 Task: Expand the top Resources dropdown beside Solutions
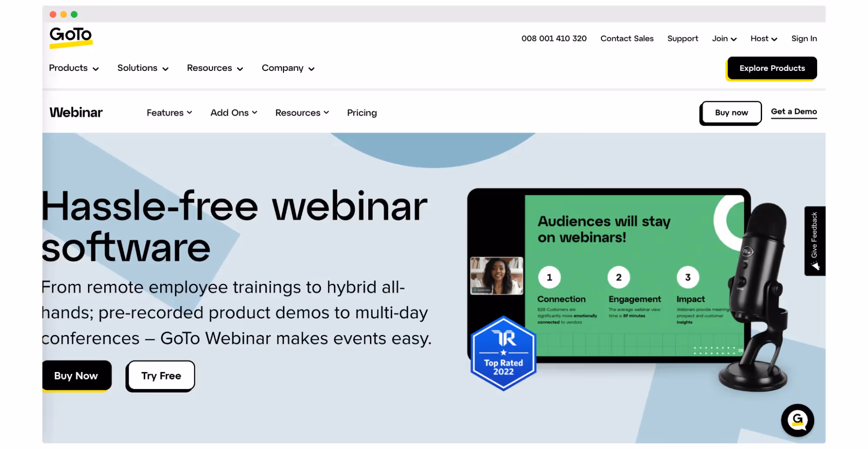[215, 68]
